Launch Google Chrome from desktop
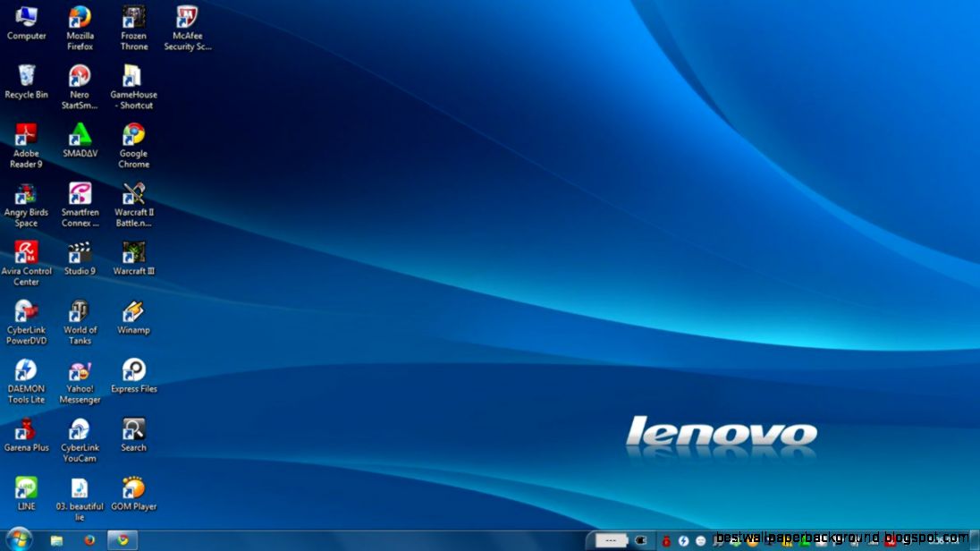 134,147
